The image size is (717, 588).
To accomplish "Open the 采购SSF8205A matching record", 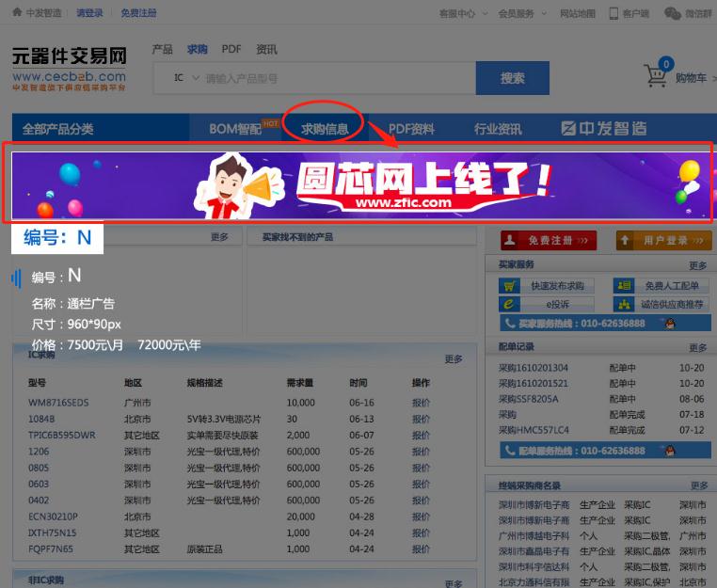I will (x=528, y=399).
